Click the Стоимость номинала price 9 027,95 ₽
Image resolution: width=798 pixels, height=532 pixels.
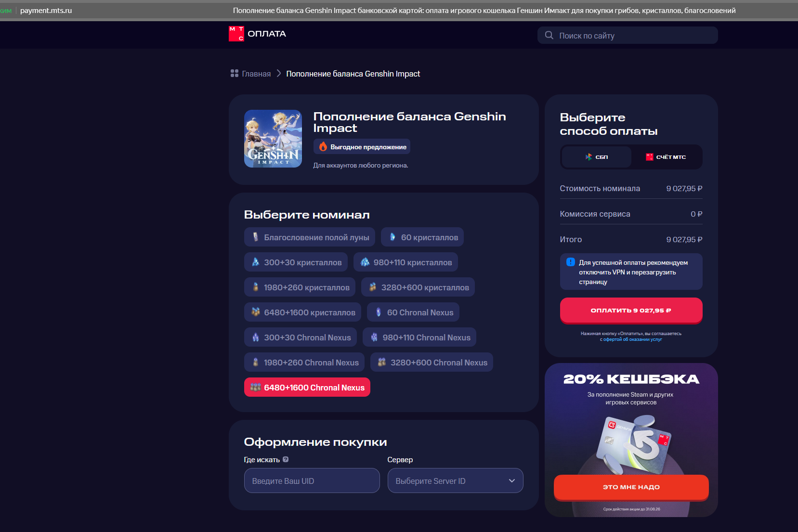click(x=684, y=188)
